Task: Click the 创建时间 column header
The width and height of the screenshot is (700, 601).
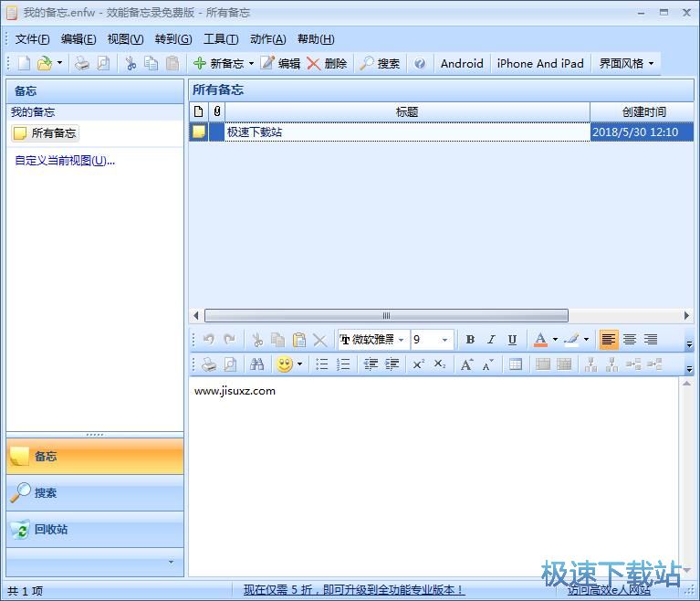Action: [642, 111]
